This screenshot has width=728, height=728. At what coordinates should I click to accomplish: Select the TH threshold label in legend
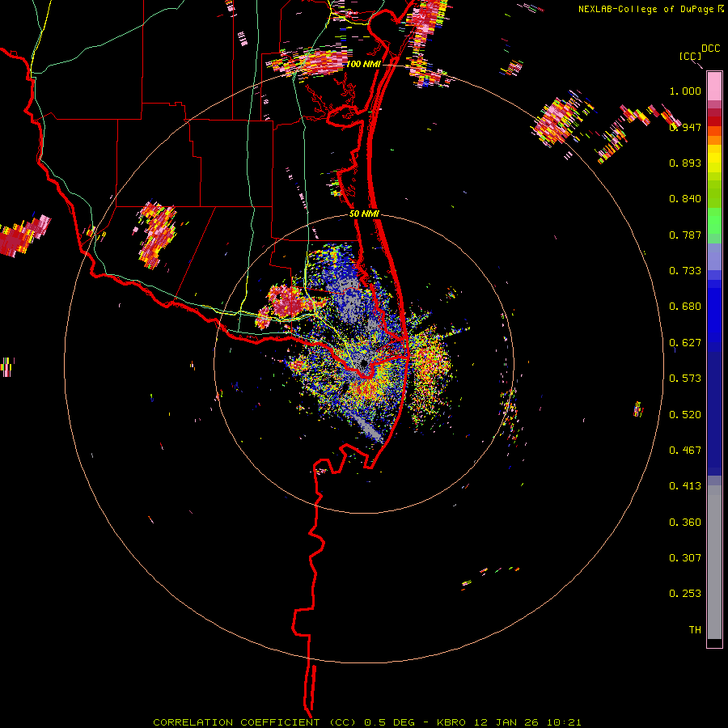(x=695, y=630)
